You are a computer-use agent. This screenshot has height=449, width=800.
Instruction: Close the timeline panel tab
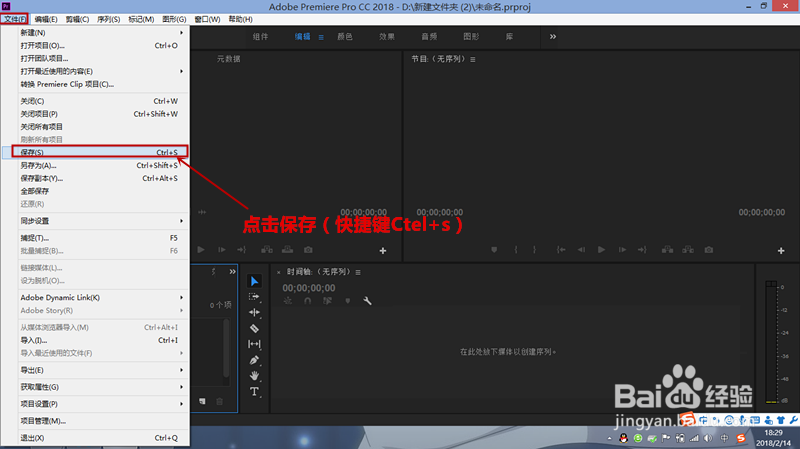(x=279, y=272)
